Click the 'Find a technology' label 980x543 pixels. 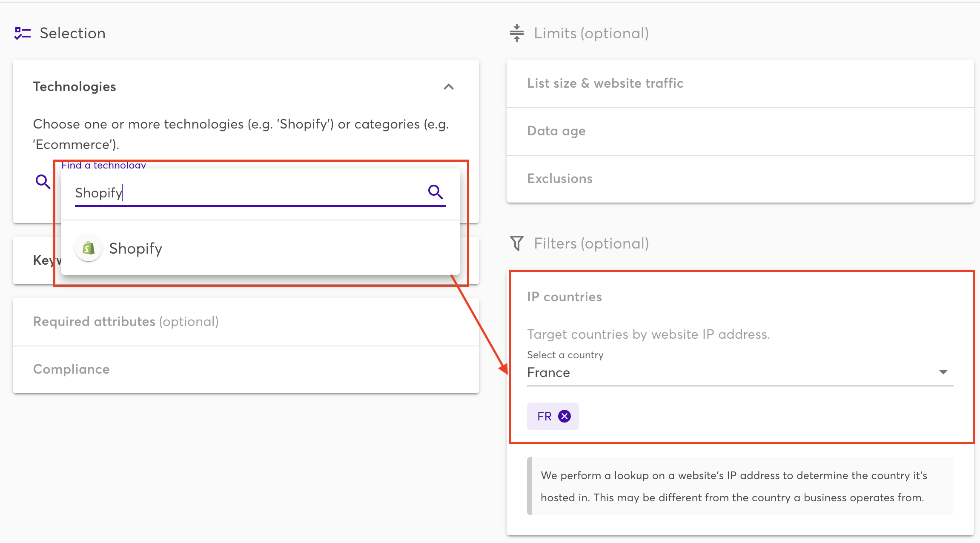(103, 165)
